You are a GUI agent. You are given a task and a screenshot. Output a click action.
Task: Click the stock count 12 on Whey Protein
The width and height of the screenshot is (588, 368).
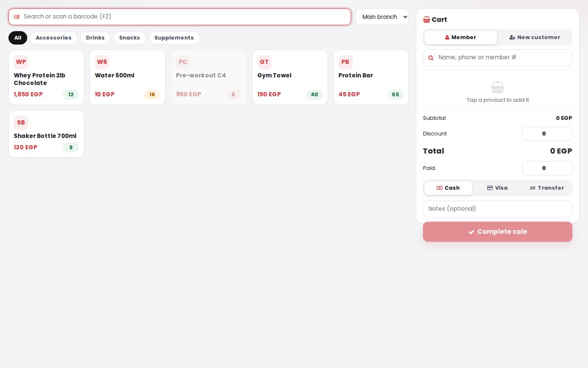(x=71, y=95)
